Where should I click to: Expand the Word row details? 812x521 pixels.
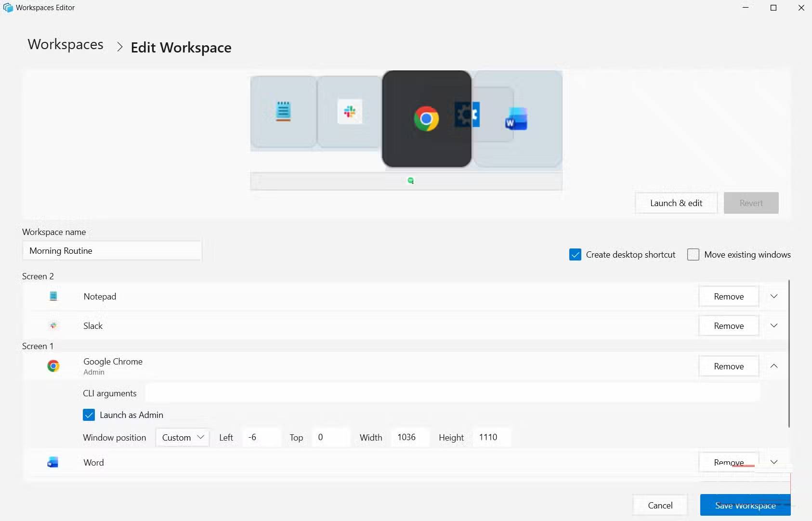click(774, 462)
